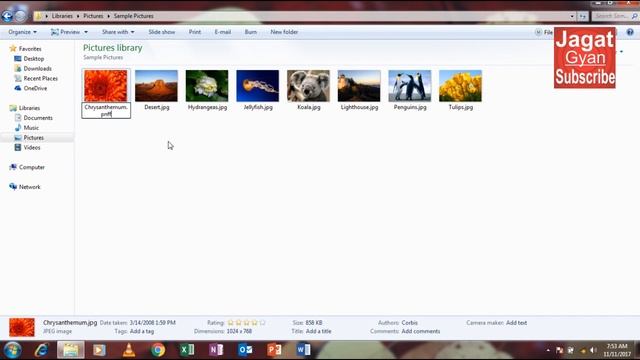Open Excel from the taskbar
The height and width of the screenshot is (360, 640).
coord(187,350)
